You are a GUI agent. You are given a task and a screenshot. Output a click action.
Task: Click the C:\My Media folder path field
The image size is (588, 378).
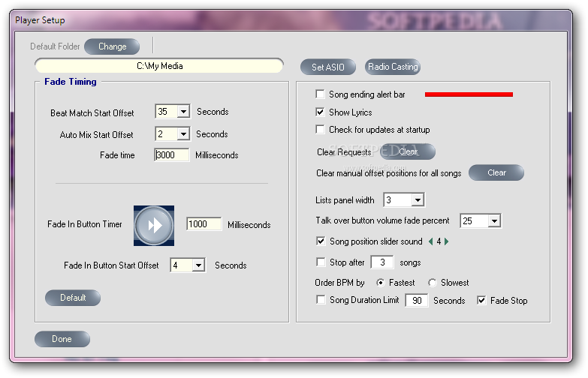coord(159,66)
